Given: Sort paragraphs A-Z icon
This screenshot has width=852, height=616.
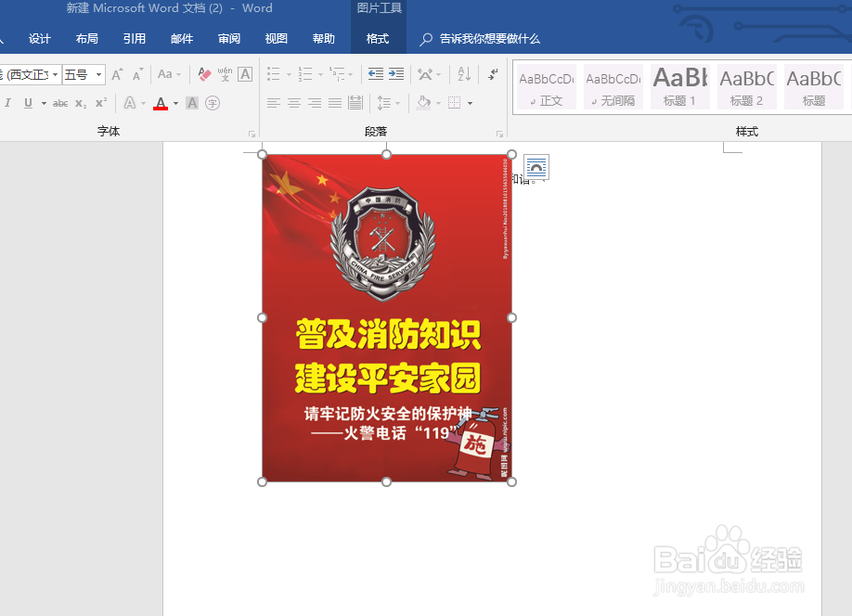Looking at the screenshot, I should tap(464, 74).
